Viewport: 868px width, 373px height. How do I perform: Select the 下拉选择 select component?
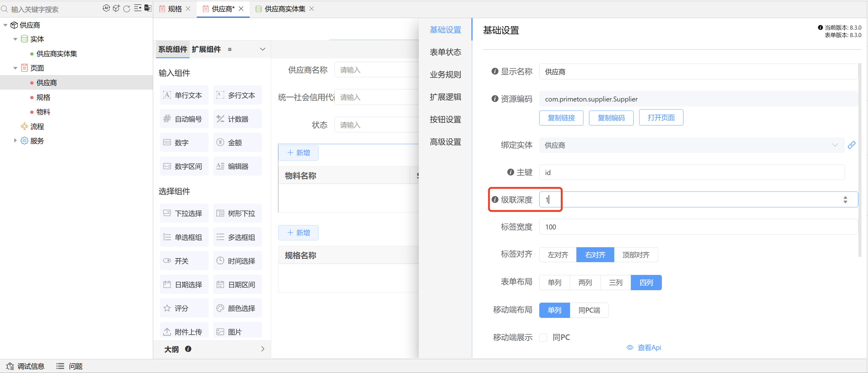184,213
